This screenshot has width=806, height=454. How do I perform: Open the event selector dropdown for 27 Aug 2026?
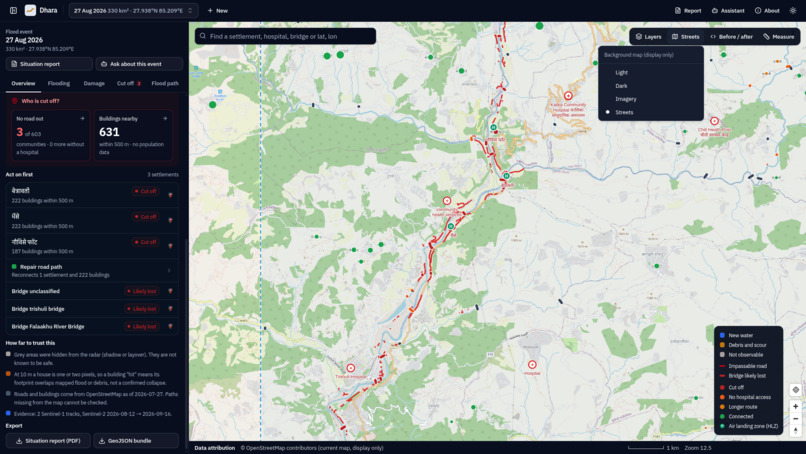click(x=133, y=10)
